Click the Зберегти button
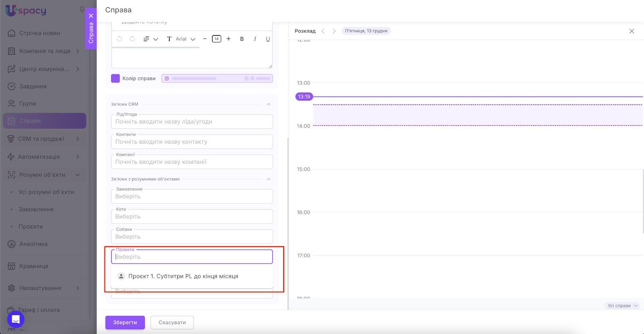 [125, 322]
